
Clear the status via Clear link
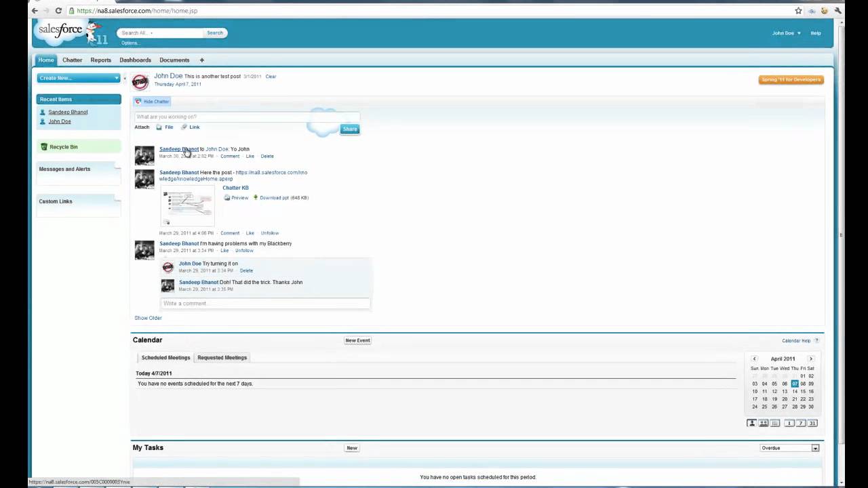point(271,77)
